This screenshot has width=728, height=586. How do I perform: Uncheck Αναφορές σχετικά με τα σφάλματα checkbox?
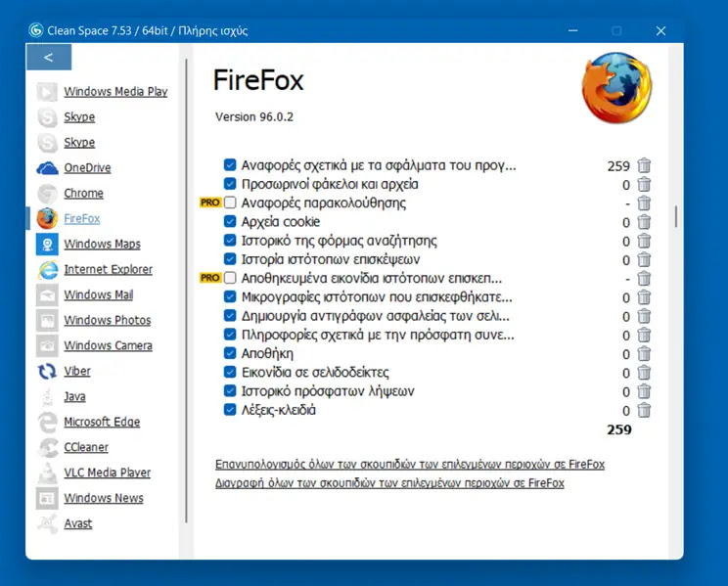pos(230,164)
